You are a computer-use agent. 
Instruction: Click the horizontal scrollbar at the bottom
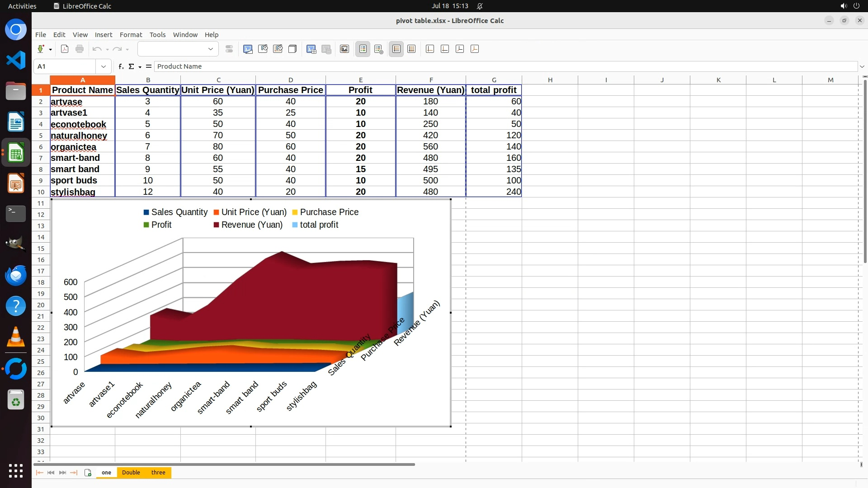tap(224, 464)
